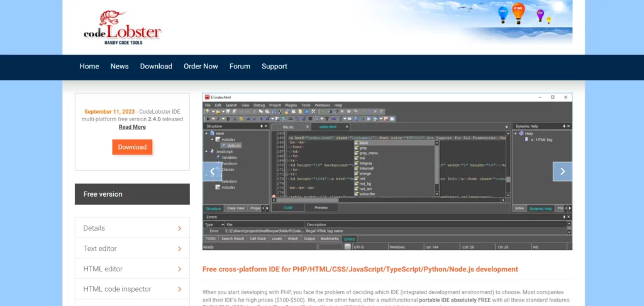Click the breakpoint marker in editor gutter
Viewport: 644px width, 306px height.
pos(274,197)
